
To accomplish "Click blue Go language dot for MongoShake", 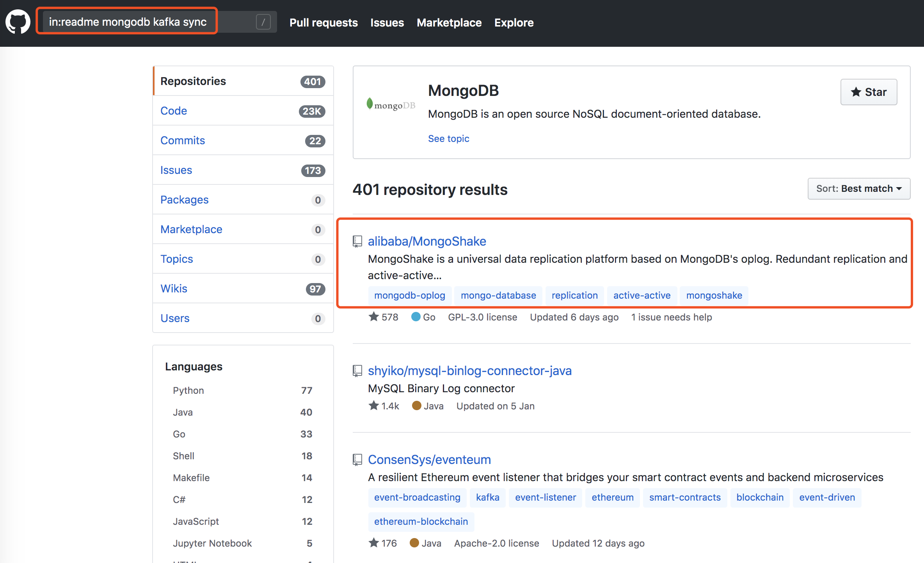I will [416, 317].
